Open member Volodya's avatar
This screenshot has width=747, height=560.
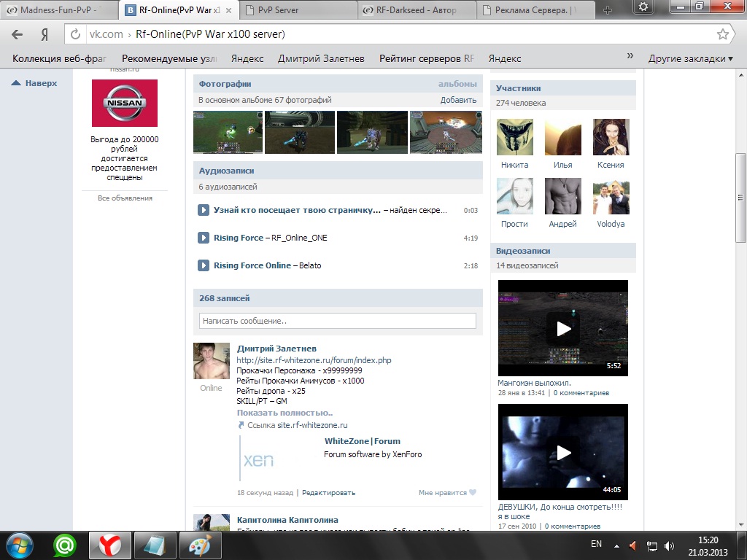611,196
